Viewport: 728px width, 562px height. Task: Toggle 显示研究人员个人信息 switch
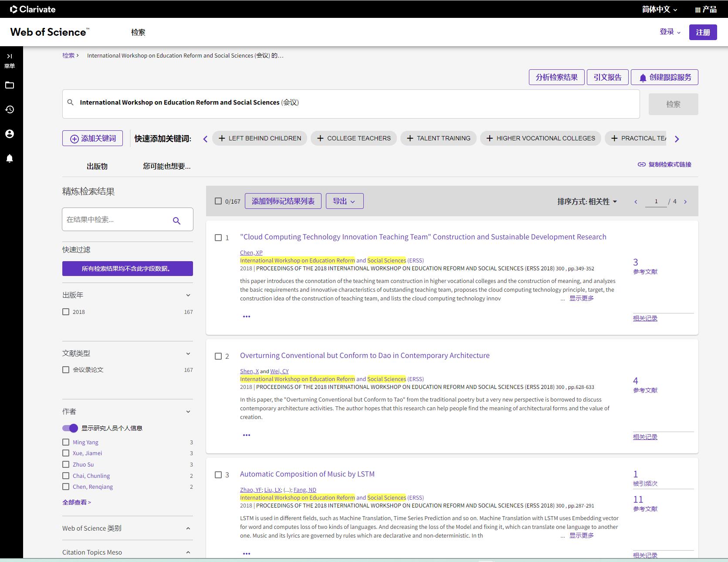pos(70,428)
